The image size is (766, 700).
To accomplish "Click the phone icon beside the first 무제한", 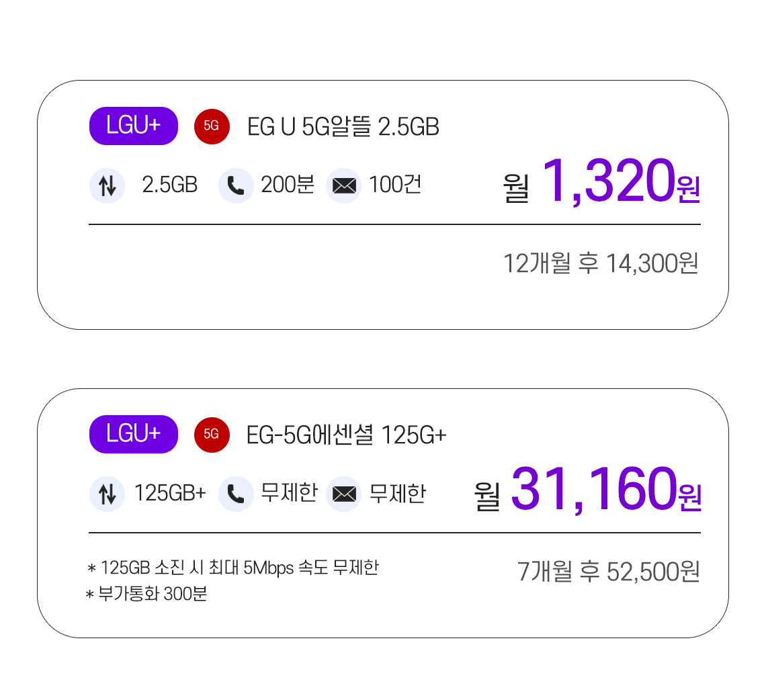I will (235, 494).
